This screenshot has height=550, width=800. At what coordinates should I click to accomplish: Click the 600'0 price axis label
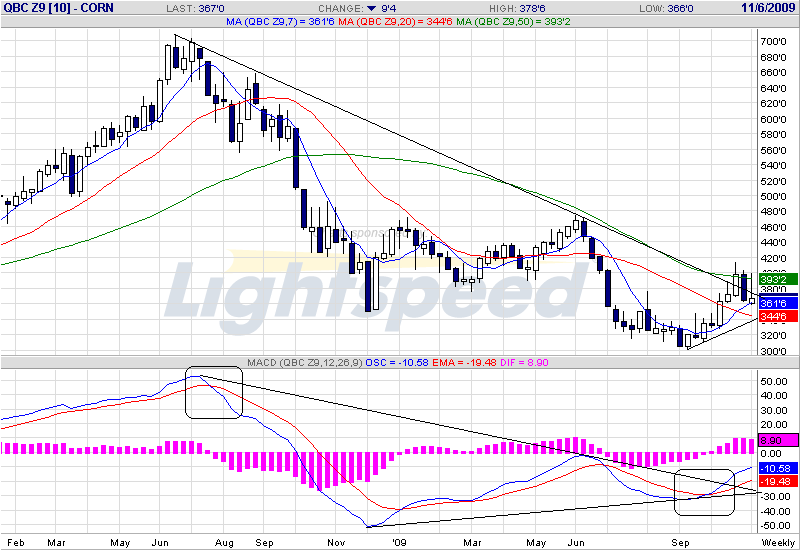[x=773, y=119]
